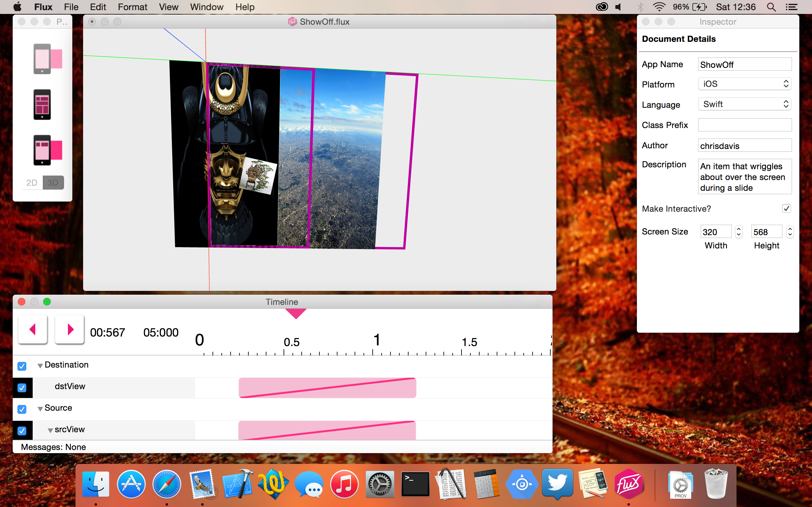Open the Window menu

click(206, 7)
